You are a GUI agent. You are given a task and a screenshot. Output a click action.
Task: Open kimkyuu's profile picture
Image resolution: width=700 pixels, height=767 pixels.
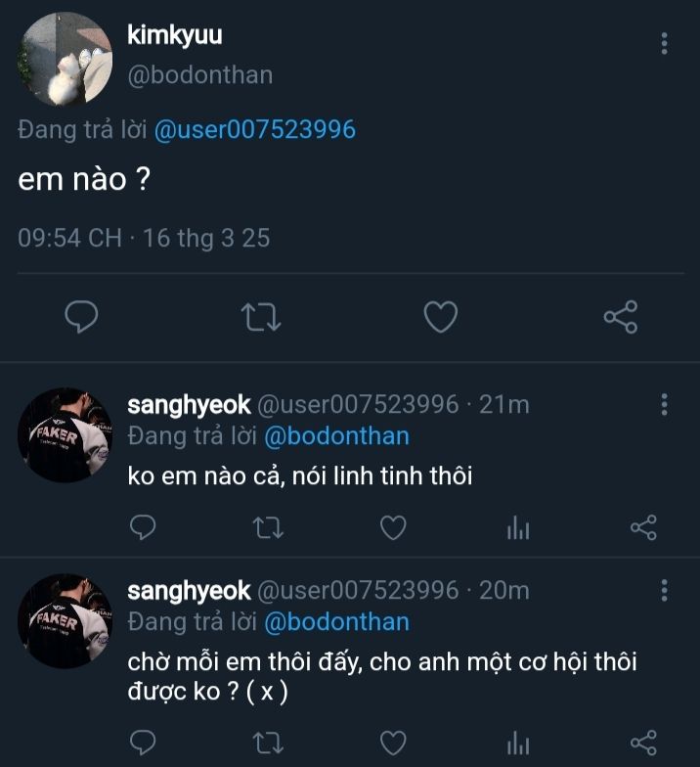66,61
